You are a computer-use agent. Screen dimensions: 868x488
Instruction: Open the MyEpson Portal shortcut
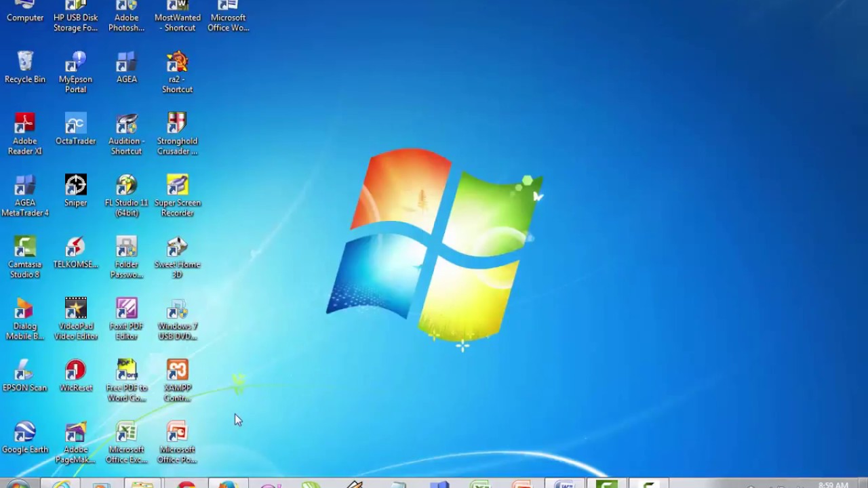75,72
